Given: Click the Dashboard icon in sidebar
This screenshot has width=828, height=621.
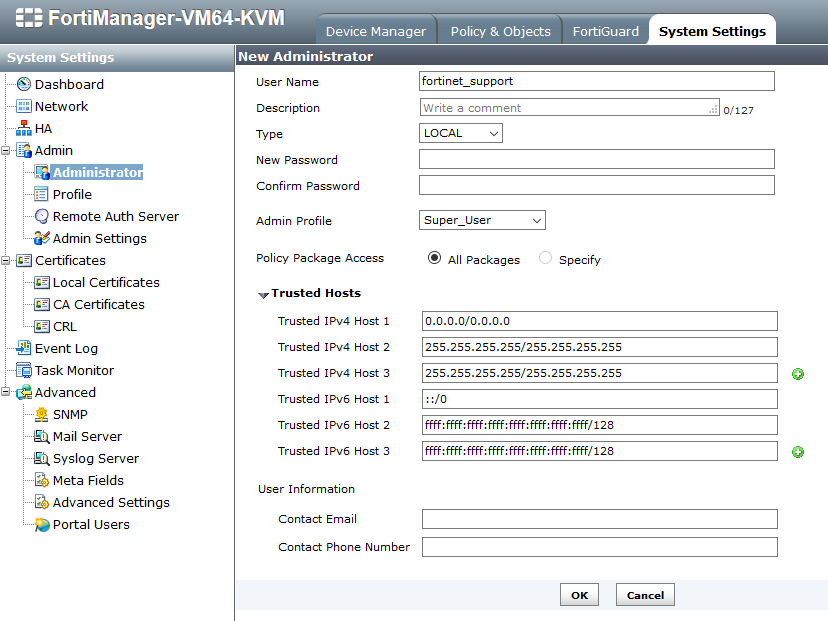Looking at the screenshot, I should click(x=24, y=85).
